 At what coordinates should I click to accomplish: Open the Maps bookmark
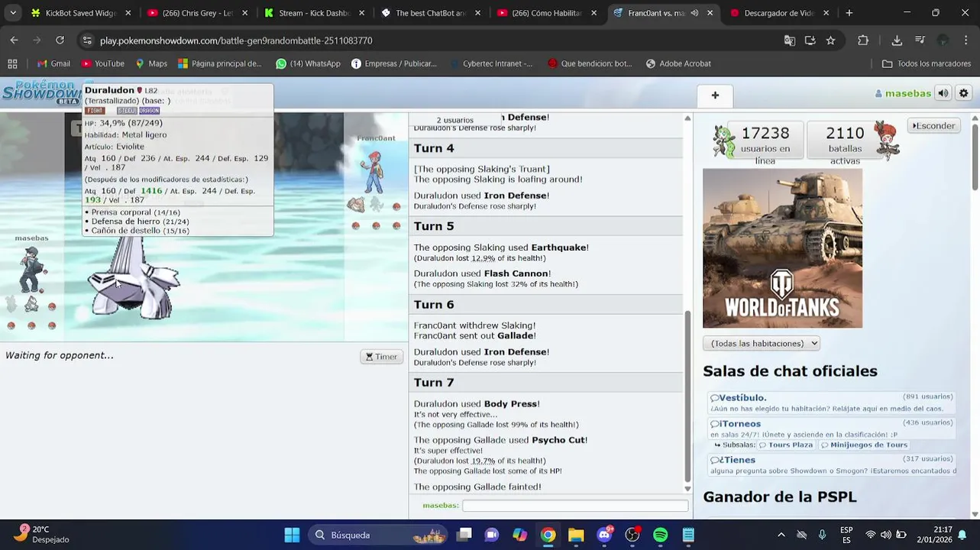click(150, 63)
